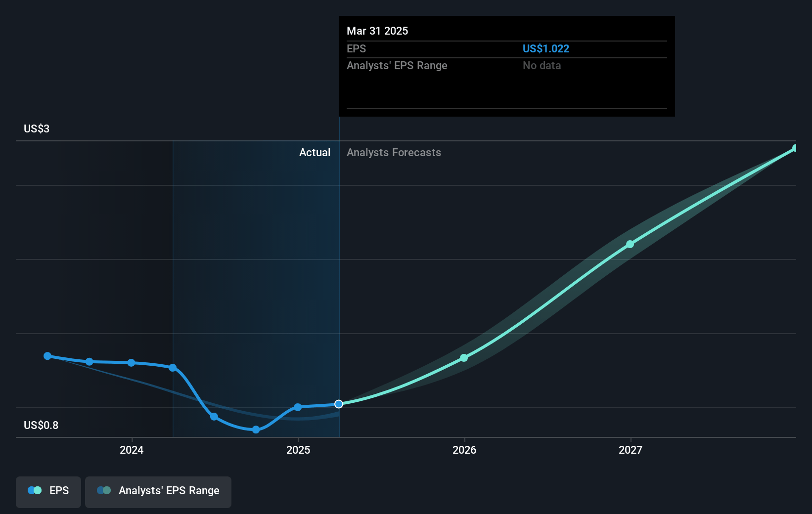Click the EPS point at 2024 tick
This screenshot has height=514, width=812.
pos(131,363)
